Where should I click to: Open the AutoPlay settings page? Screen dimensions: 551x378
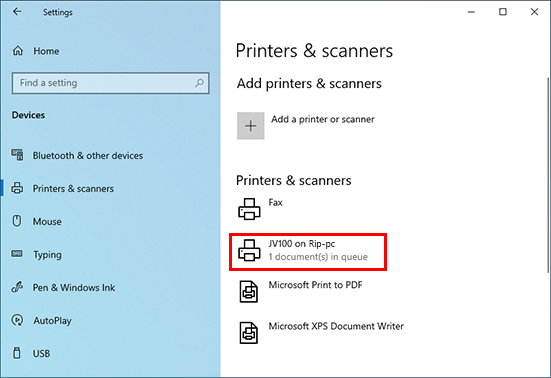coord(53,321)
